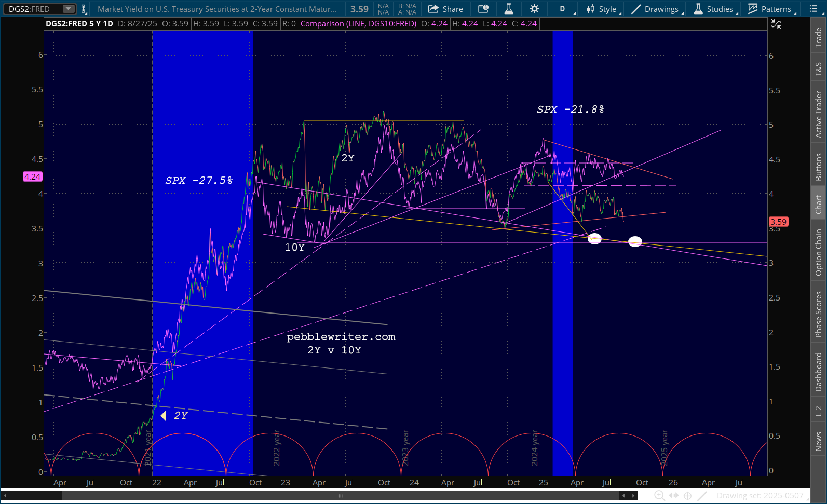Switch to the Option Chain side tab
The image size is (827, 504).
pyautogui.click(x=819, y=252)
